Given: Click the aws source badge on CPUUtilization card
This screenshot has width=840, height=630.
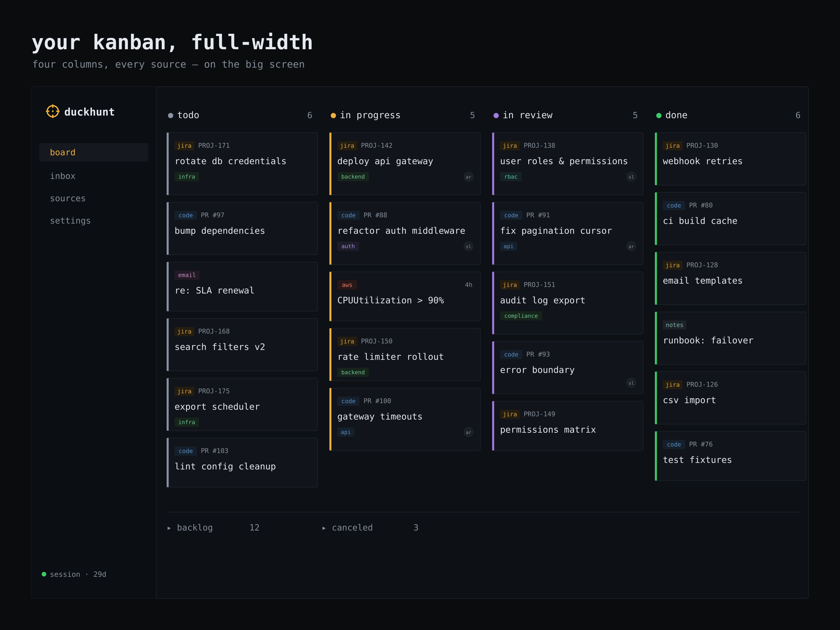Looking at the screenshot, I should point(347,285).
